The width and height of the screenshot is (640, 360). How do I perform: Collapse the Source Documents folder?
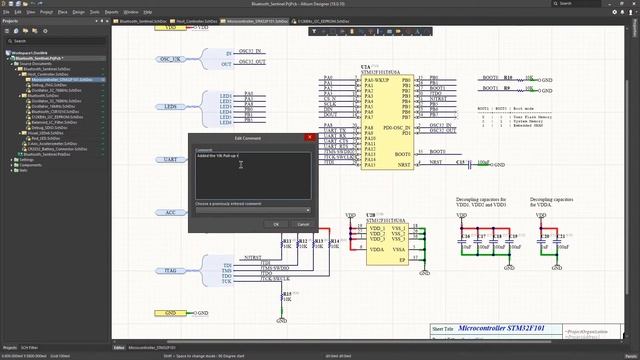tap(11, 64)
